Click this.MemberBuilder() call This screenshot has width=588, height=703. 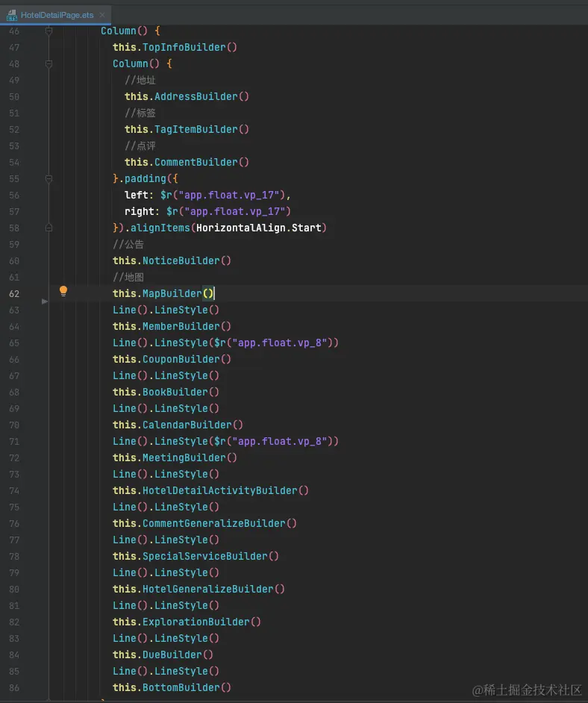tap(172, 326)
